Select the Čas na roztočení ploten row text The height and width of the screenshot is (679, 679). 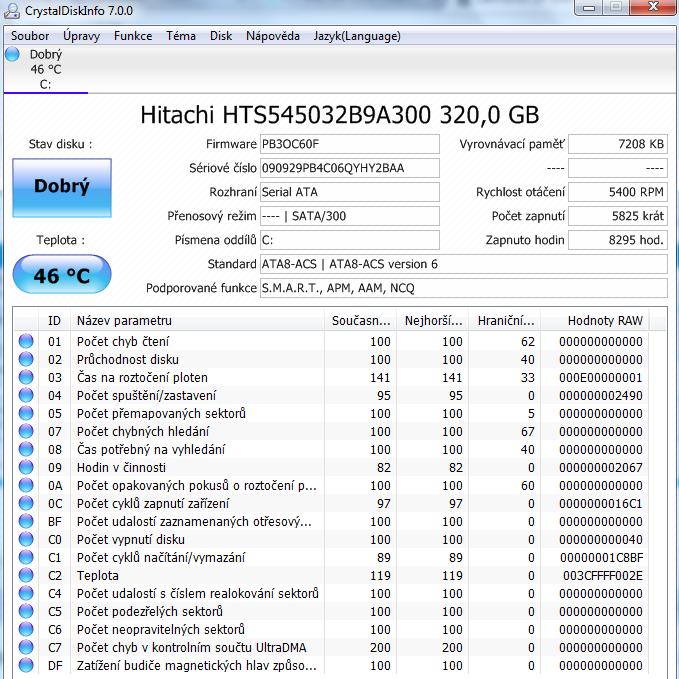[142, 378]
